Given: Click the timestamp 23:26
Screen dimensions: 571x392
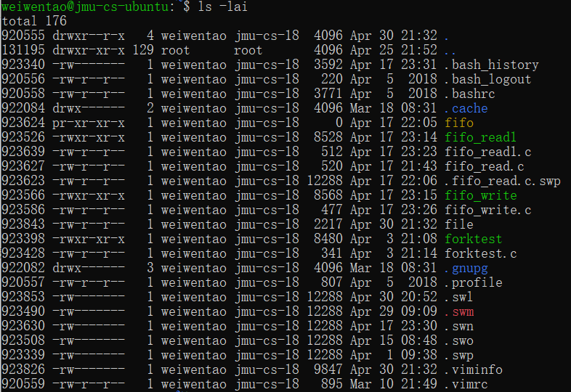Looking at the screenshot, I should (x=418, y=211).
